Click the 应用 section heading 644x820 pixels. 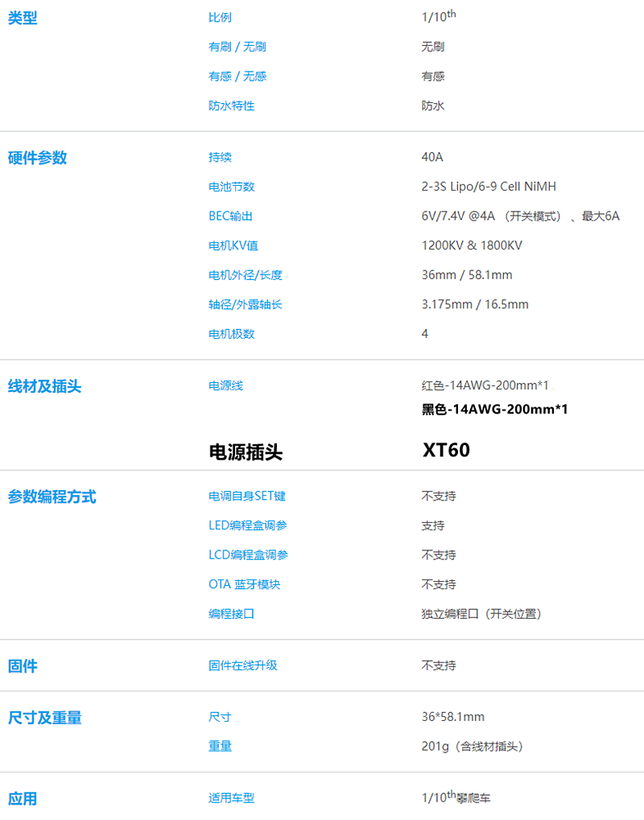pyautogui.click(x=23, y=798)
